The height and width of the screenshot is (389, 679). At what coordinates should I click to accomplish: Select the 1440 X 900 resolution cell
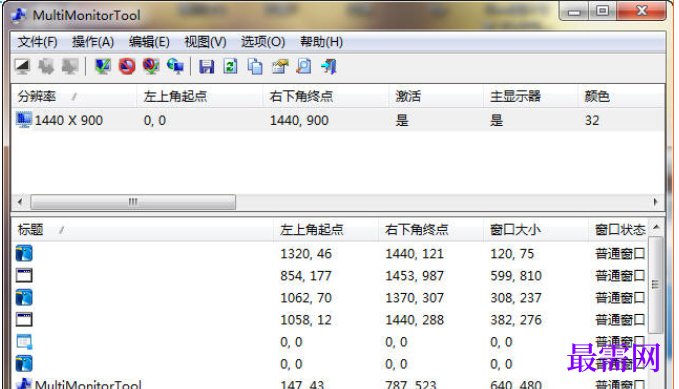click(68, 120)
